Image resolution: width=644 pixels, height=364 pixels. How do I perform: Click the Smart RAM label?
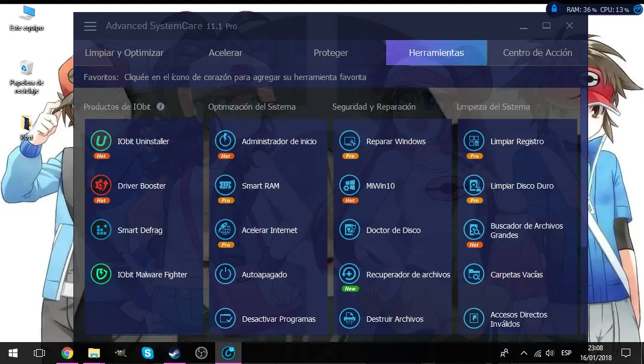261,186
